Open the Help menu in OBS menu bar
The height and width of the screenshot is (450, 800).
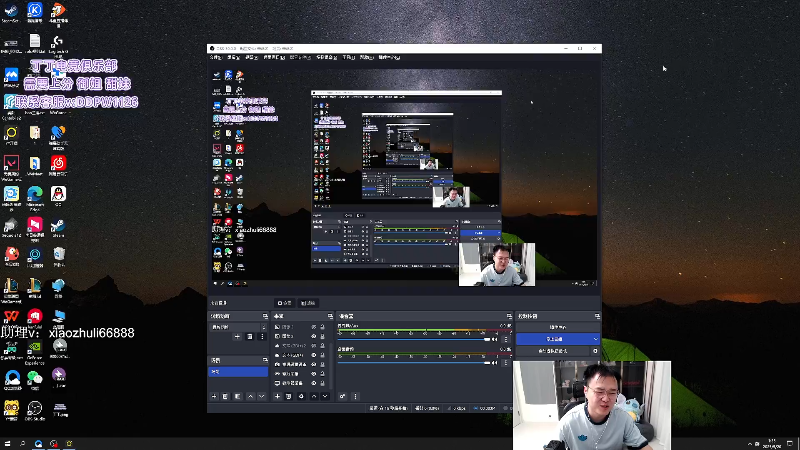[366, 58]
